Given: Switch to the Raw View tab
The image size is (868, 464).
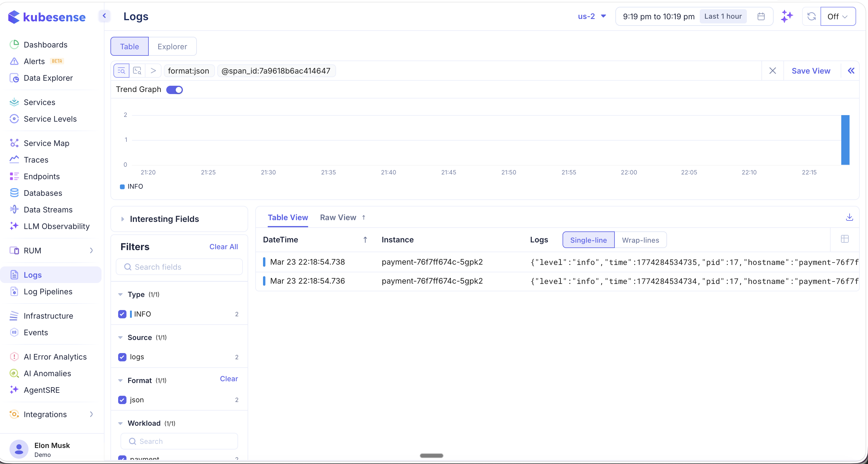Looking at the screenshot, I should (338, 217).
